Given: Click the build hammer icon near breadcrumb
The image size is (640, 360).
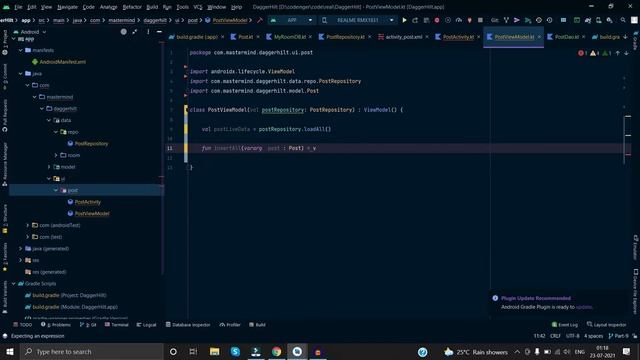Looking at the screenshot, I should coord(260,20).
